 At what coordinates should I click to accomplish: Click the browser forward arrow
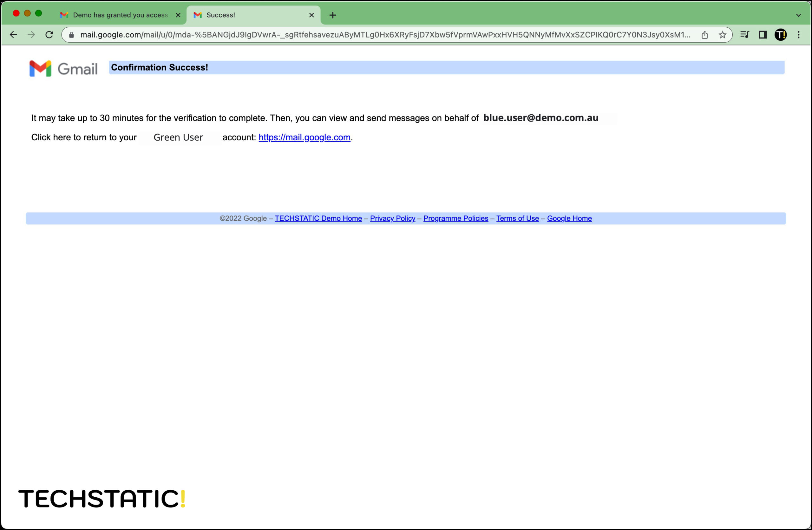[x=31, y=35]
